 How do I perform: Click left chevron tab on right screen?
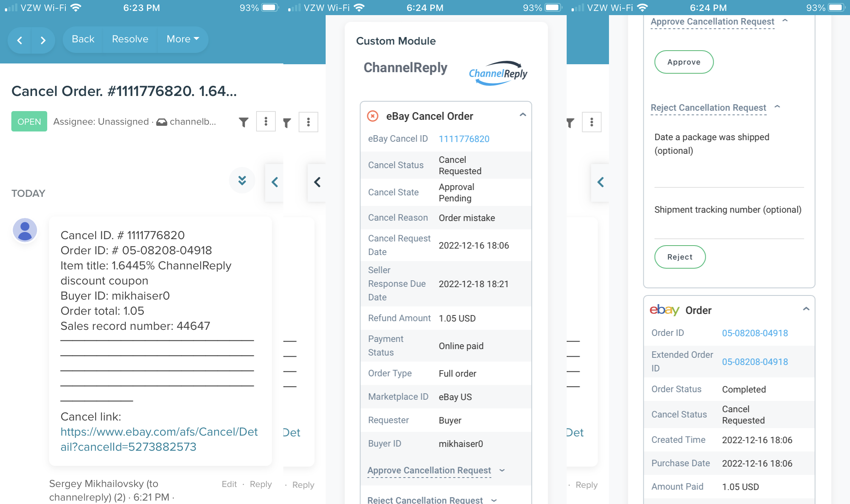pyautogui.click(x=600, y=182)
